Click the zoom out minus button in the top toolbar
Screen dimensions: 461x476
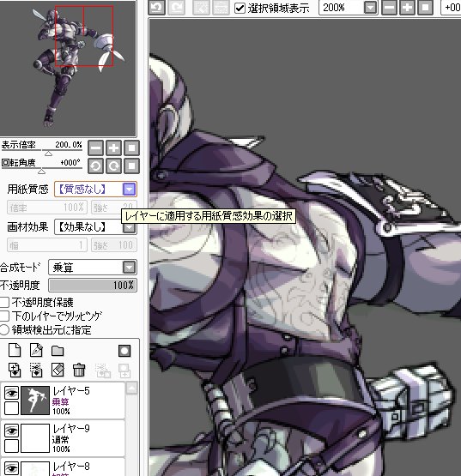click(x=389, y=7)
